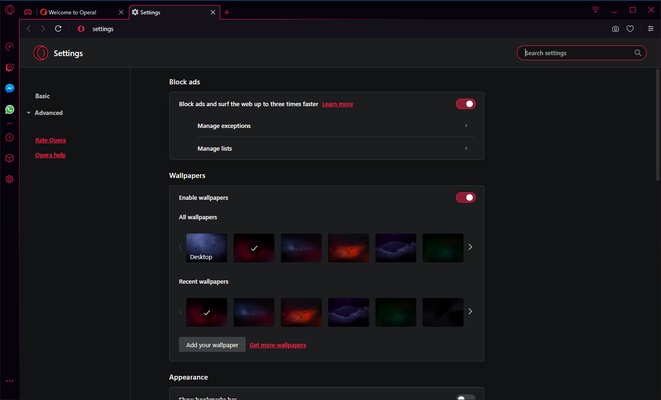The height and width of the screenshot is (400, 661).
Task: Open tab menu icon in title bar
Action: [596, 9]
